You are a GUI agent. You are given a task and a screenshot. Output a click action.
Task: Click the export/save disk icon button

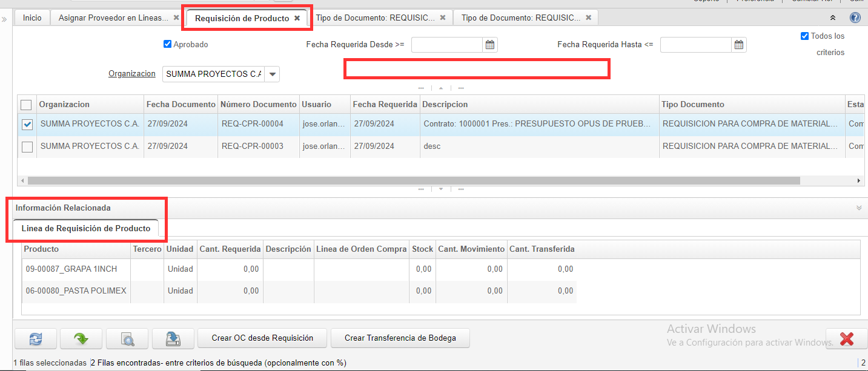pyautogui.click(x=173, y=338)
